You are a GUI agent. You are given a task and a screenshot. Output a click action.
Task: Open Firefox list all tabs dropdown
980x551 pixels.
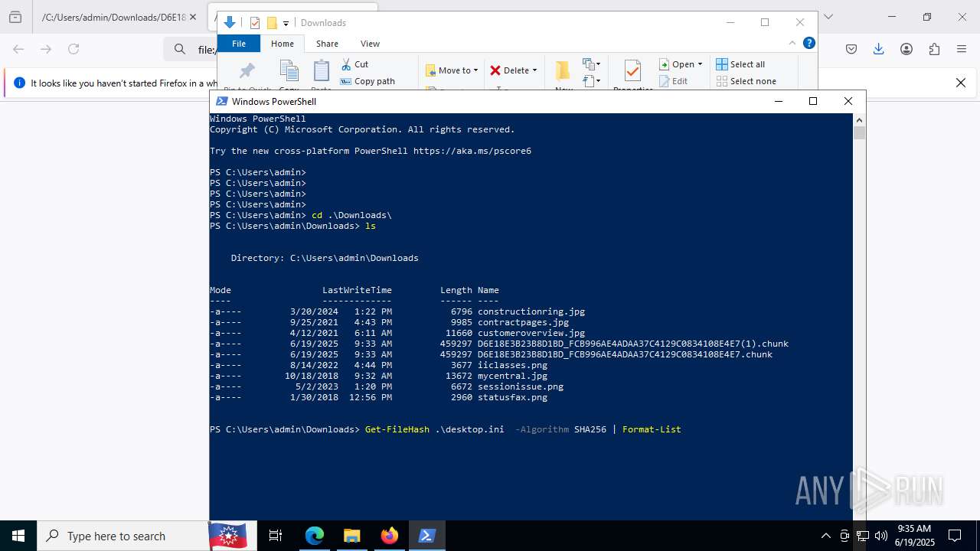click(828, 17)
